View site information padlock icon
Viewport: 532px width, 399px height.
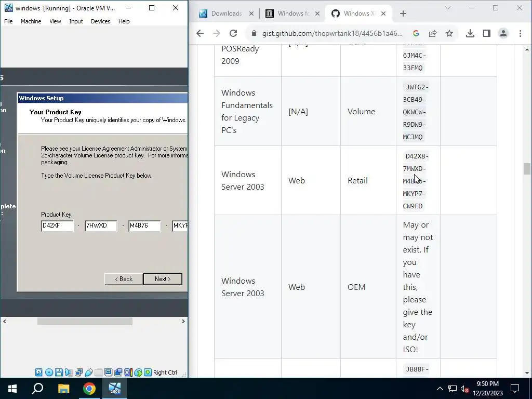pos(254,33)
